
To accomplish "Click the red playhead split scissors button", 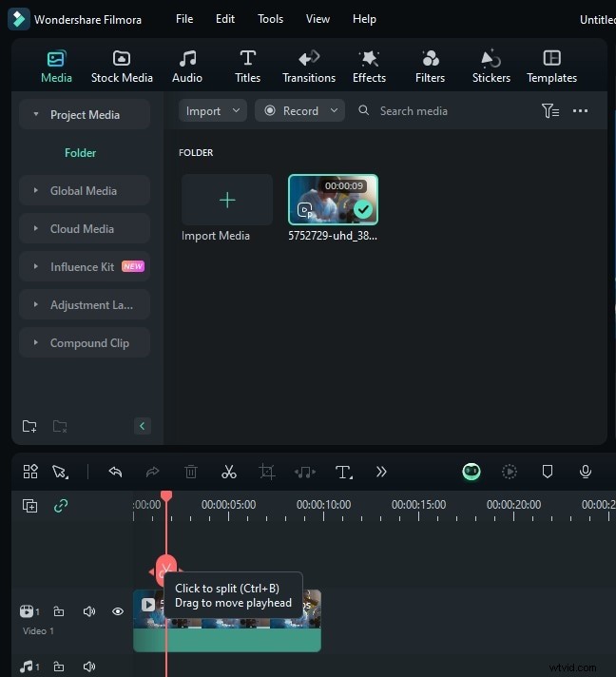I will pyautogui.click(x=165, y=570).
